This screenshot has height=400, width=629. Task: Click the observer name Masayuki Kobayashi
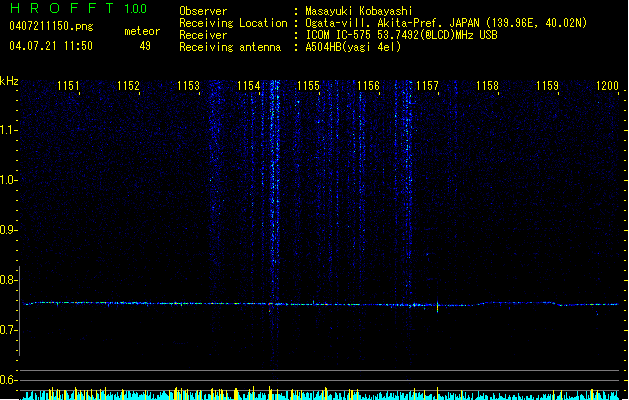359,11
